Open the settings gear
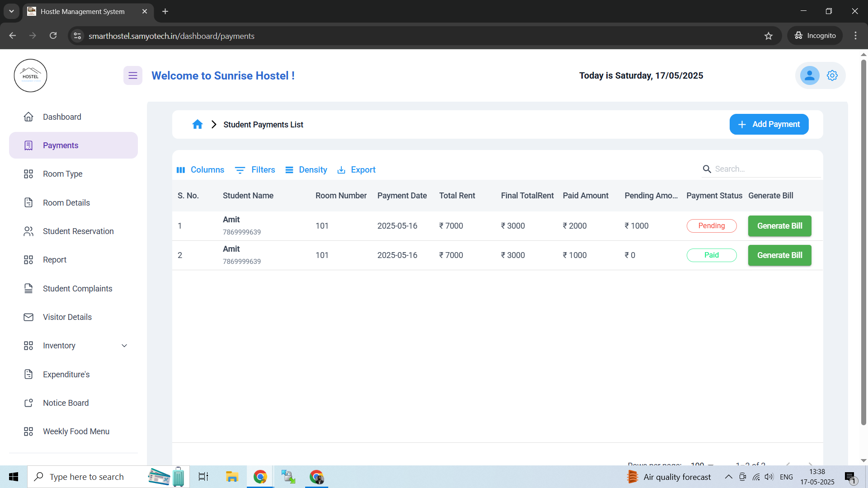This screenshot has height=488, width=868. pyautogui.click(x=832, y=75)
